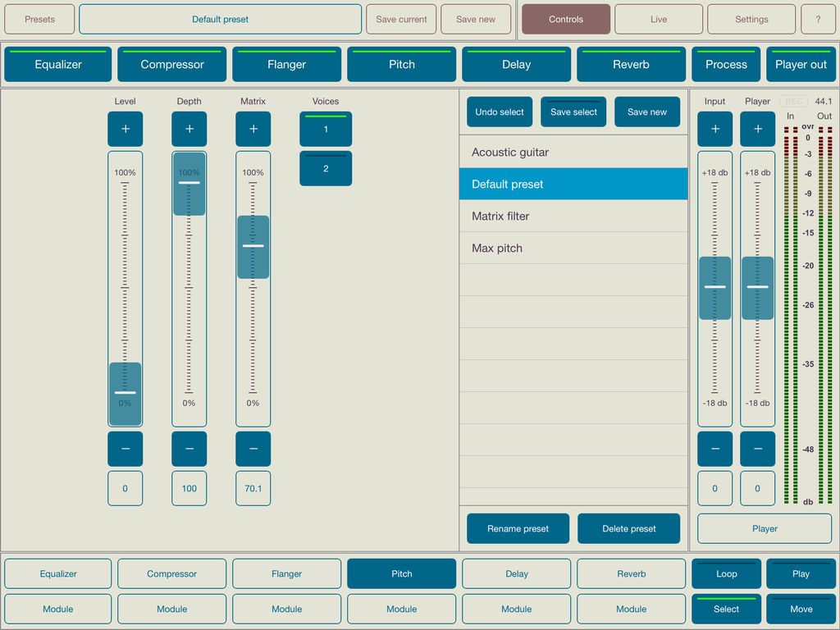
Task: Open the help with the ? button
Action: tap(818, 19)
